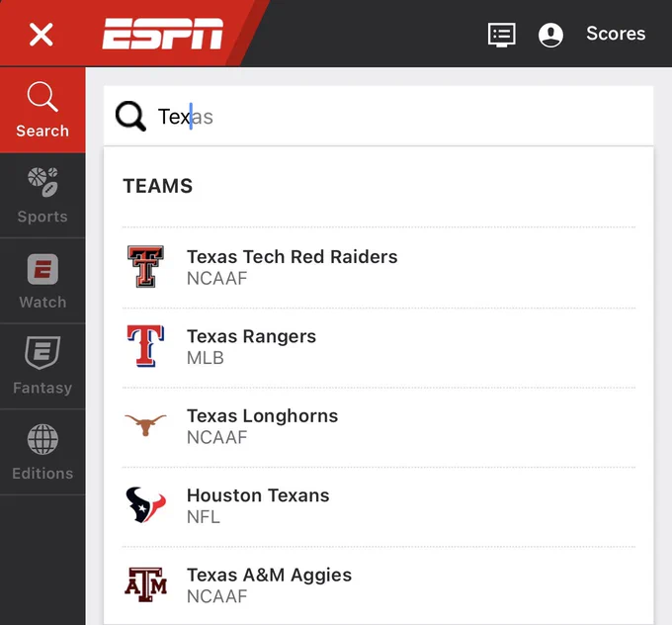This screenshot has width=672, height=625.
Task: Select Texas A&M Aggies result
Action: 378,585
